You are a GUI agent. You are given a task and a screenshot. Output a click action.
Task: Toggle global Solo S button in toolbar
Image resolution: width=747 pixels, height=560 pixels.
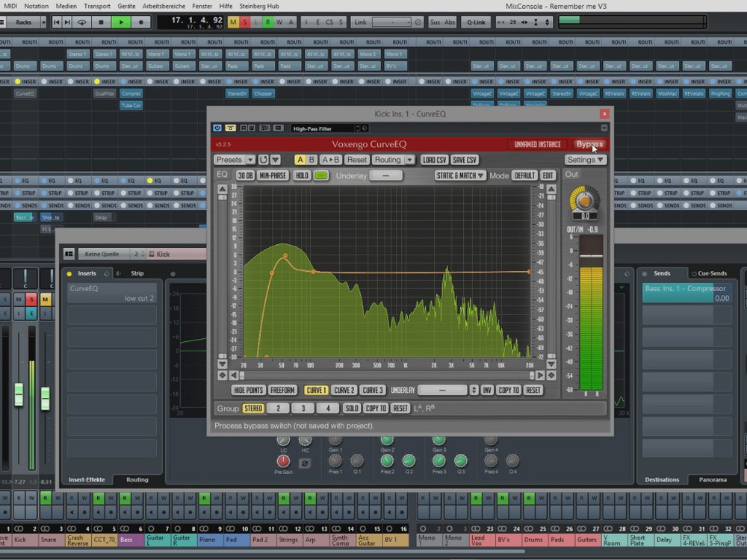(245, 22)
